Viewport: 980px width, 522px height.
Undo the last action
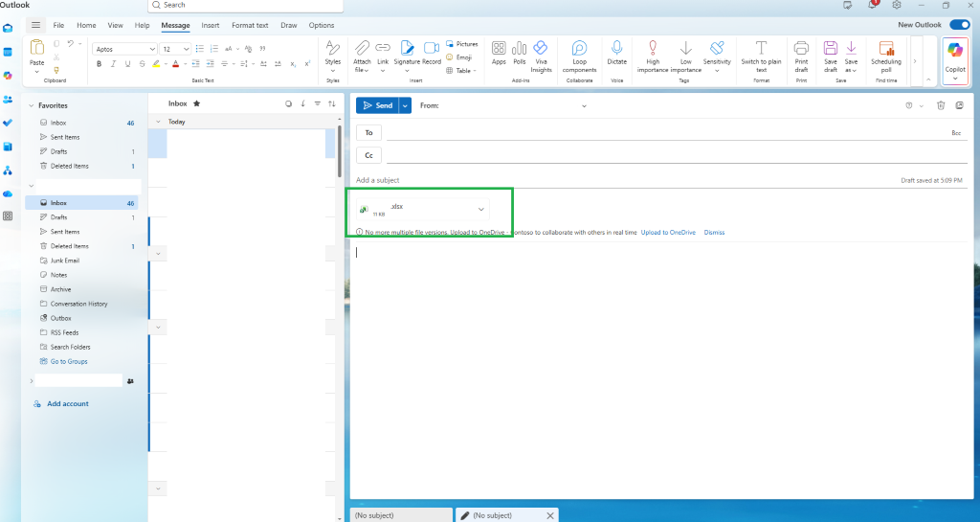point(70,44)
